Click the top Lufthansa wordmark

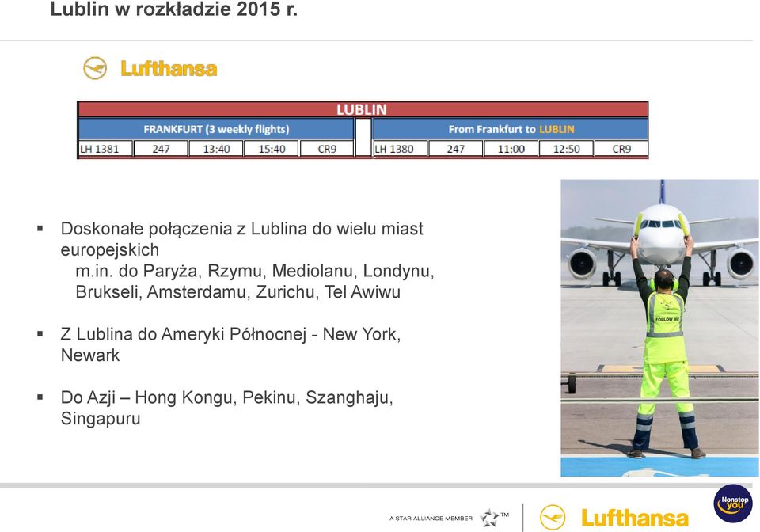pyautogui.click(x=169, y=68)
